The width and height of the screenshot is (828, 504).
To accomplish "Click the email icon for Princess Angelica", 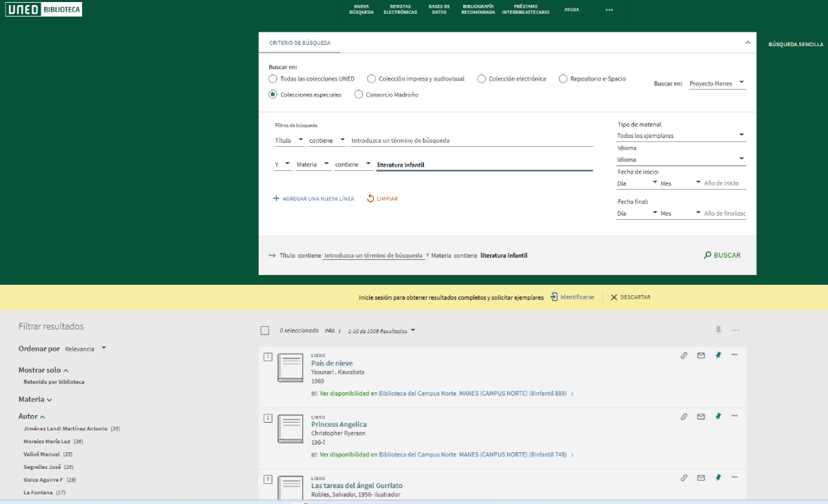I will (701, 416).
